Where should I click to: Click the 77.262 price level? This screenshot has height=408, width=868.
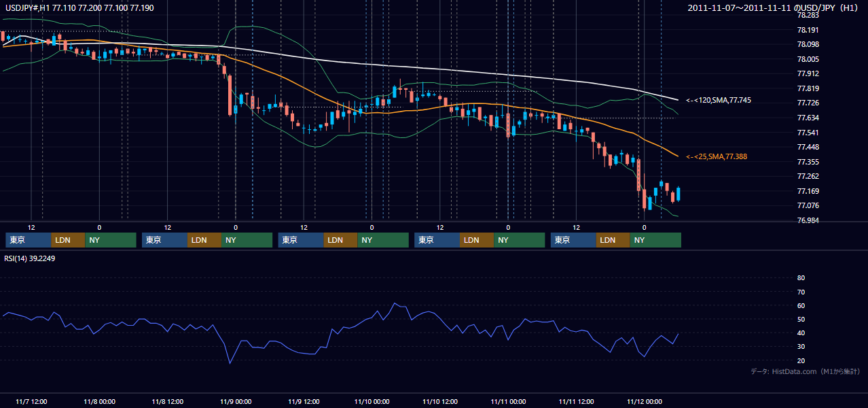point(808,176)
